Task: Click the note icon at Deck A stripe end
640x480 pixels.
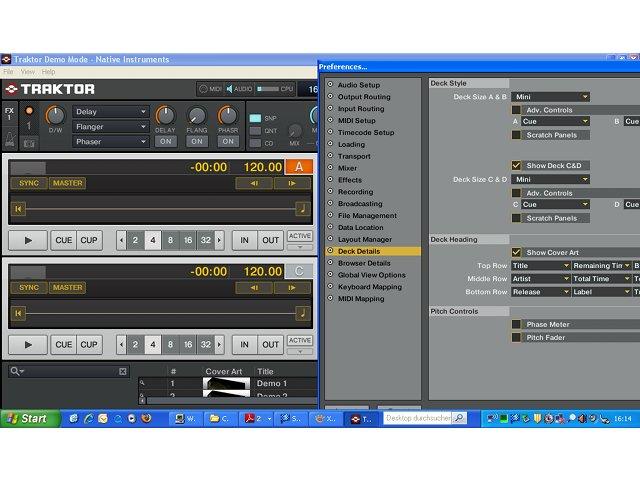Action: [302, 209]
